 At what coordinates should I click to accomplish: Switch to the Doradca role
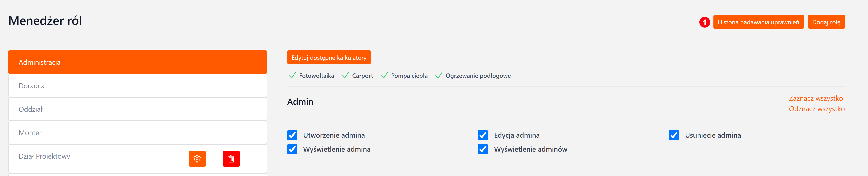click(x=138, y=86)
